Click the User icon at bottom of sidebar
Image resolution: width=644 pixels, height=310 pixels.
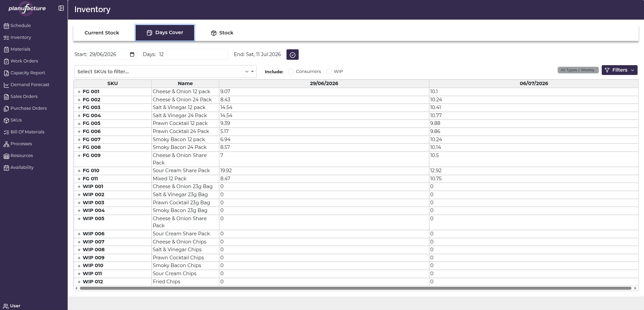tap(5, 306)
